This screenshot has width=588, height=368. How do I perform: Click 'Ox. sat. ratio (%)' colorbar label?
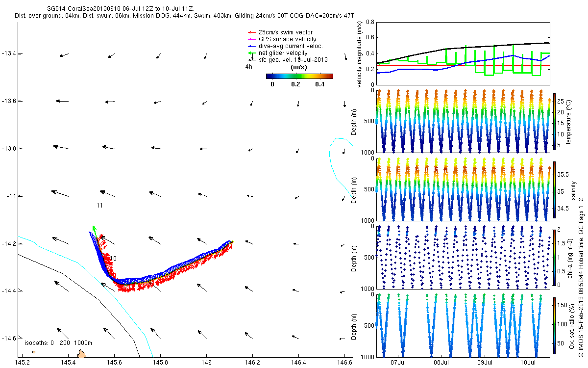pyautogui.click(x=571, y=326)
